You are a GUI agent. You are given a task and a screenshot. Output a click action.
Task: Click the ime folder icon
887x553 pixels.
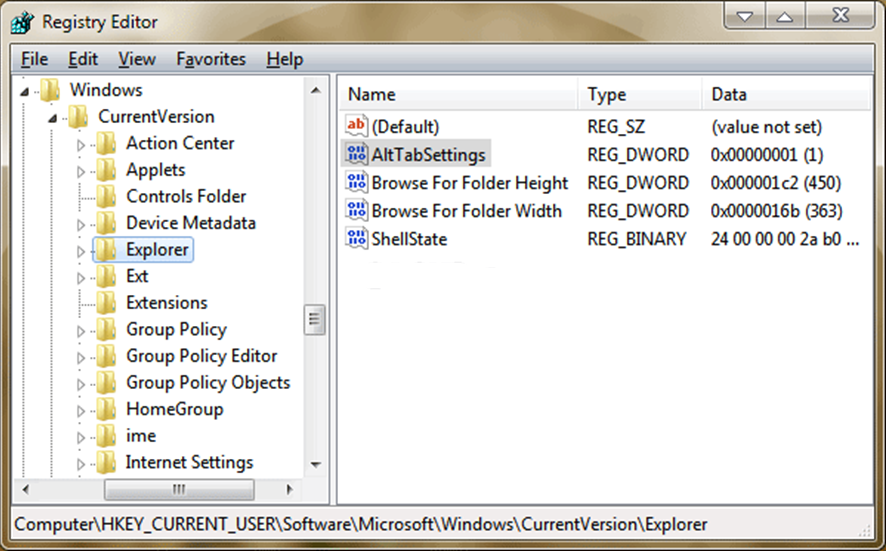(x=106, y=435)
